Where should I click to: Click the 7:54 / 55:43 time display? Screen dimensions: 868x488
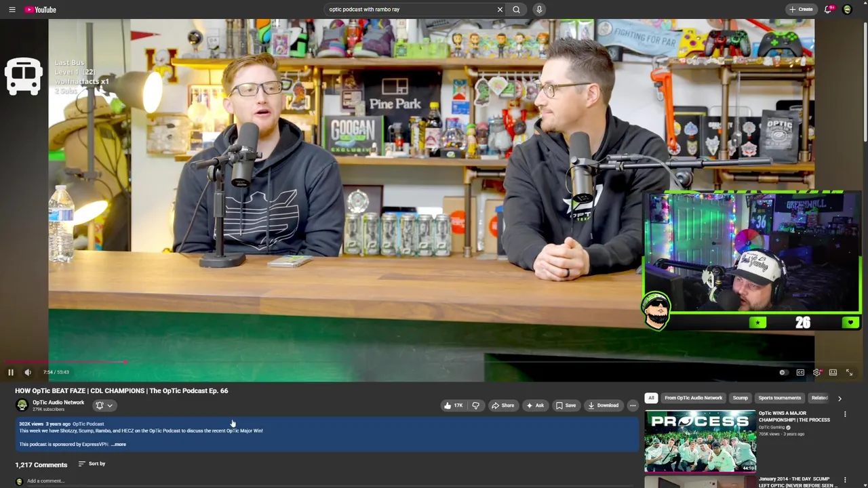pyautogui.click(x=56, y=372)
